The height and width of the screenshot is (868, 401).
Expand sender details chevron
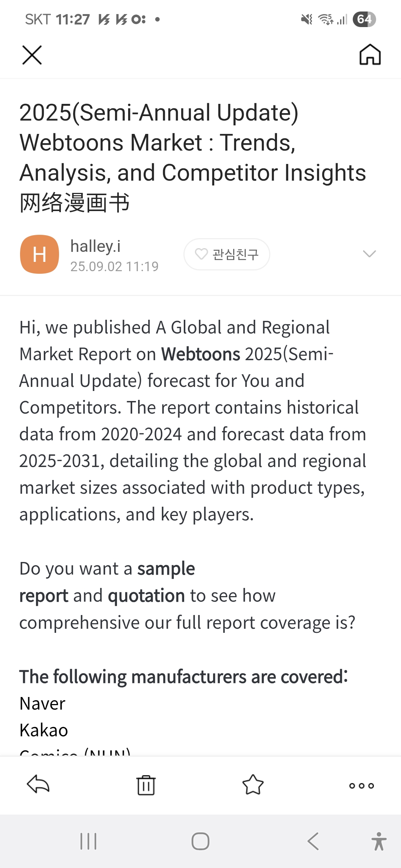pos(369,254)
